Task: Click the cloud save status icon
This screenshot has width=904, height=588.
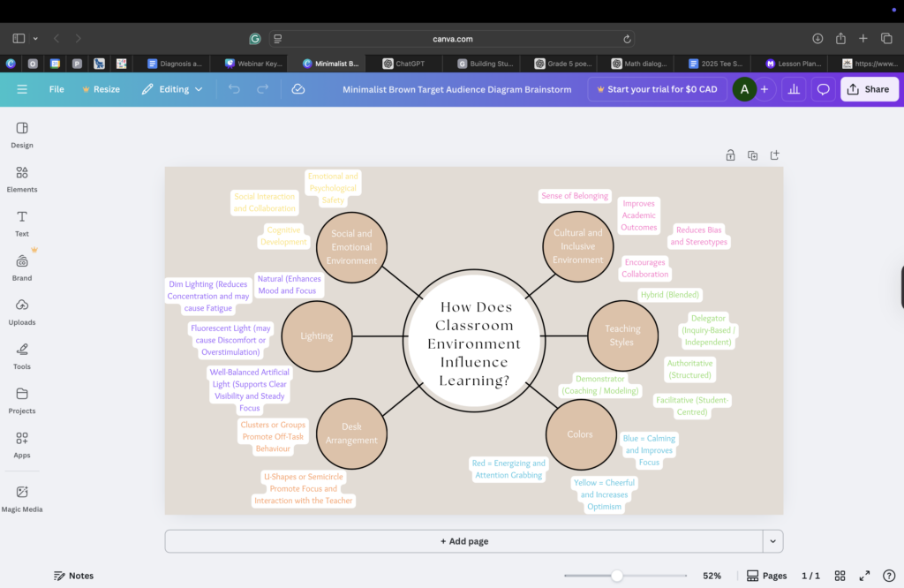Action: (298, 89)
